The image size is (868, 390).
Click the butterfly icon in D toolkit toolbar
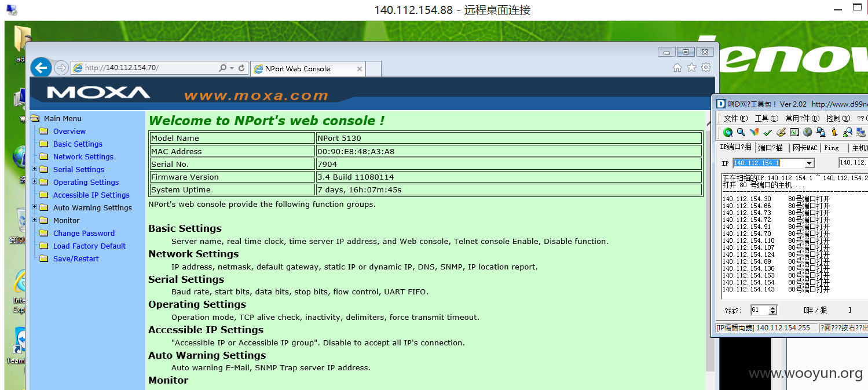(754, 133)
